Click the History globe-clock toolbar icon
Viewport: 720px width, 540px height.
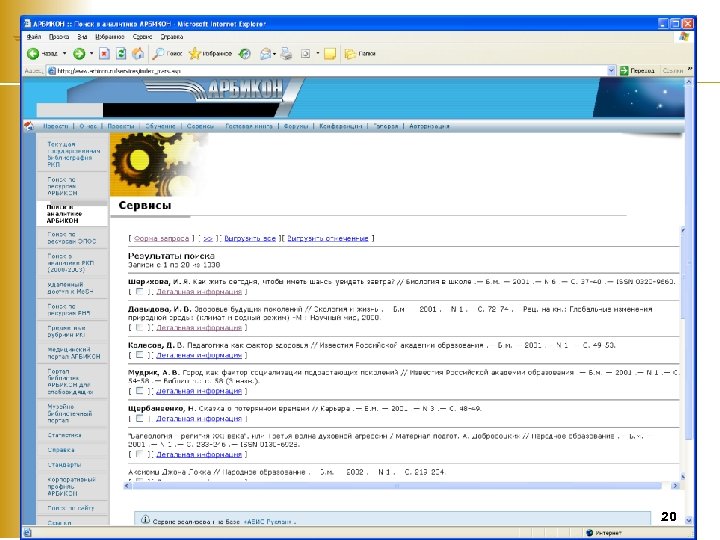point(245,54)
